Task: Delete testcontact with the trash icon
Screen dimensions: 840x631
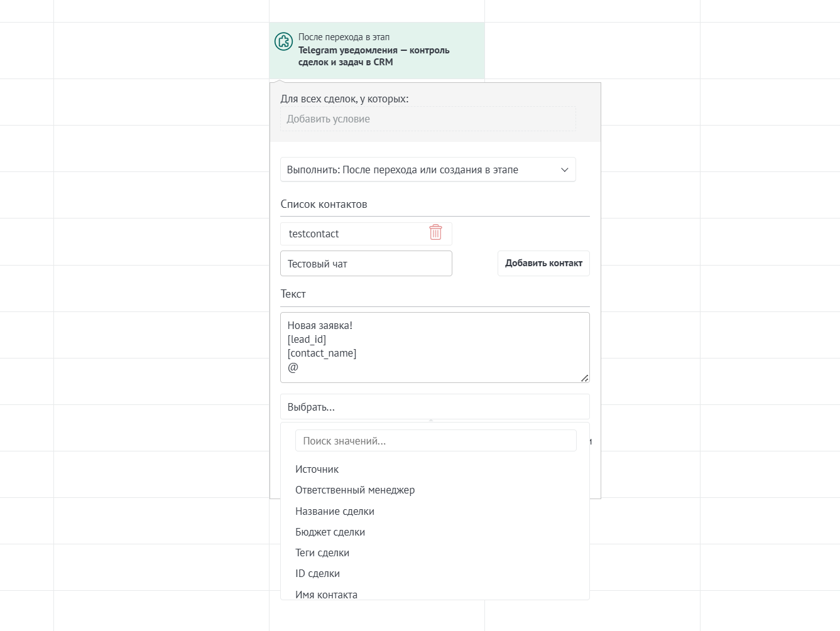Action: (435, 232)
